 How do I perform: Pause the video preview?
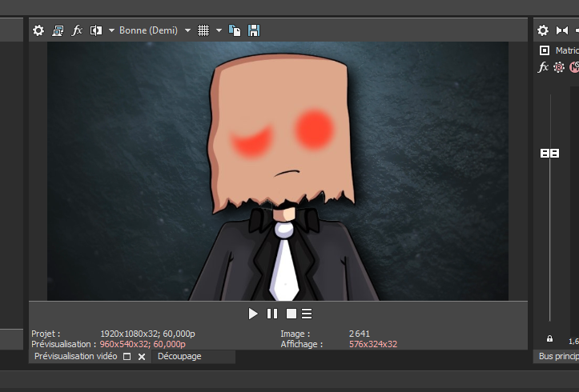click(272, 314)
